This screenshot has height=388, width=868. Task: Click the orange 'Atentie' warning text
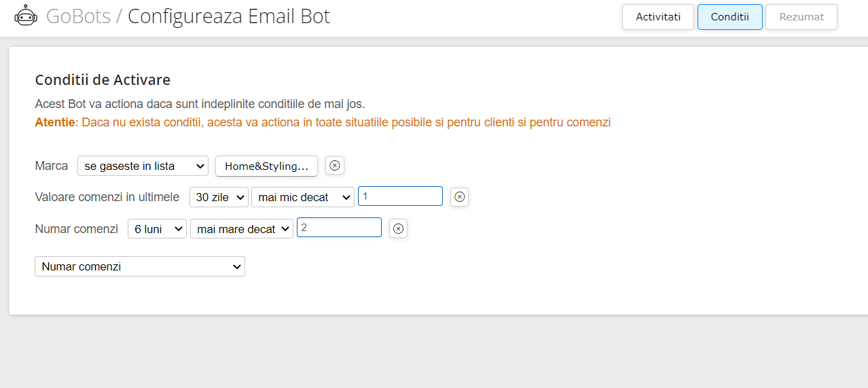pos(54,122)
